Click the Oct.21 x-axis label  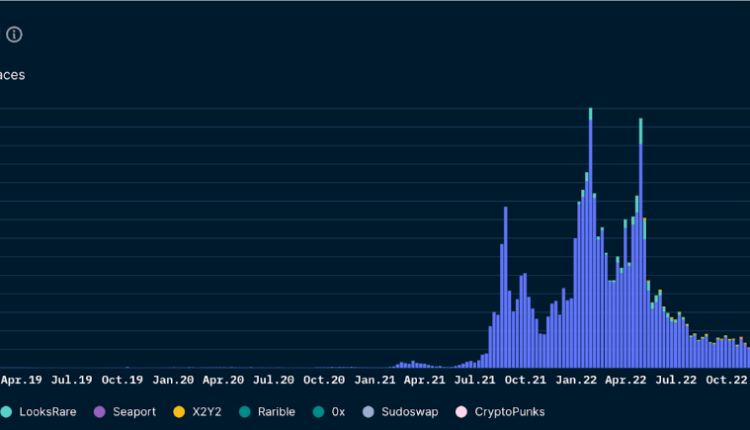(x=525, y=380)
